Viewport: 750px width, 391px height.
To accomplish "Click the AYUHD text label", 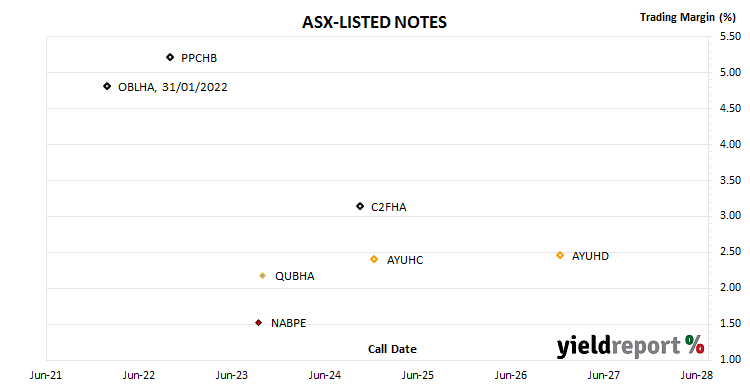I will [590, 256].
